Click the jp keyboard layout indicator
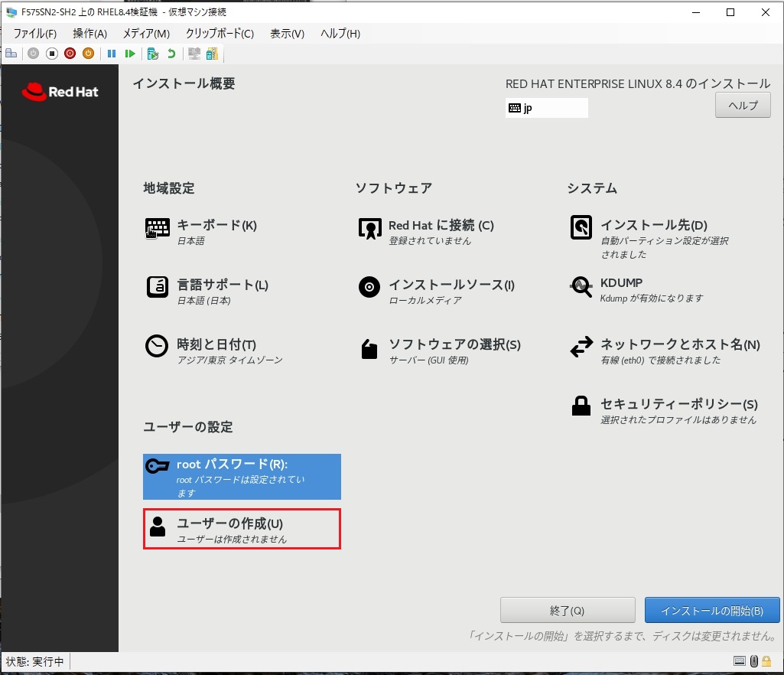Screen dimensions: 784x675 pyautogui.click(x=546, y=108)
